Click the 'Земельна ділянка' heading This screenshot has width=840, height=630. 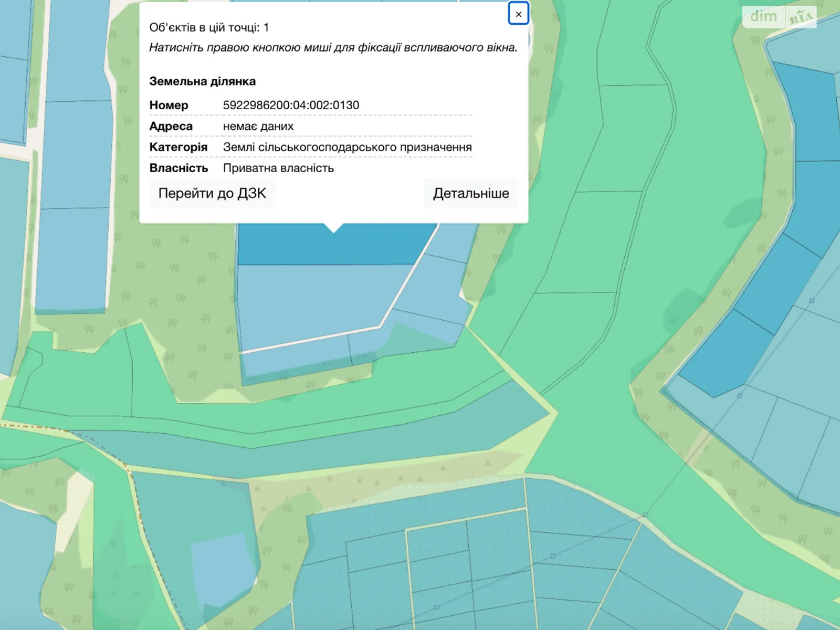point(202,81)
